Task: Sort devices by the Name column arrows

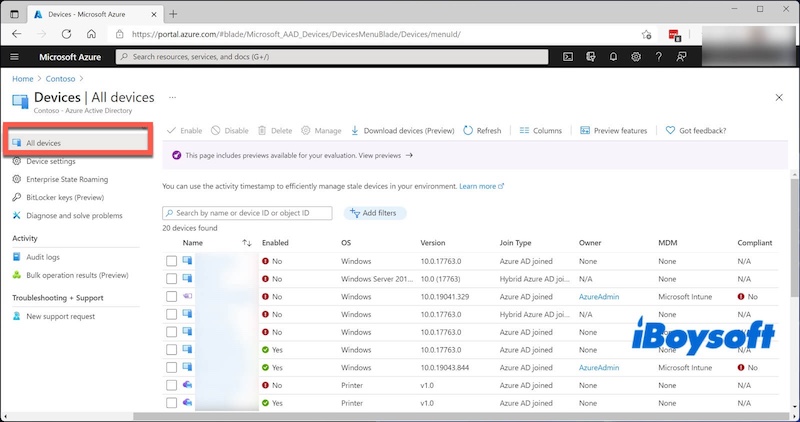Action: (x=247, y=243)
